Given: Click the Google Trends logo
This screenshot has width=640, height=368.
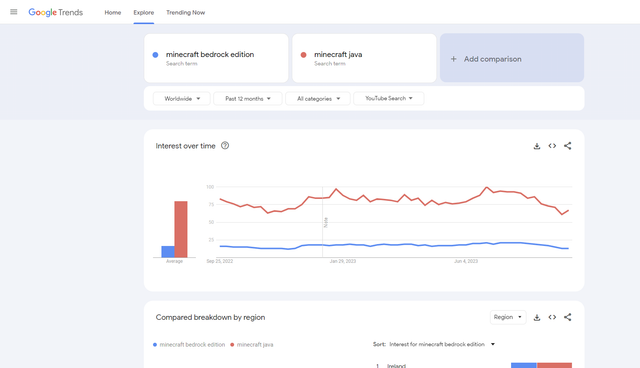Looking at the screenshot, I should click(56, 12).
